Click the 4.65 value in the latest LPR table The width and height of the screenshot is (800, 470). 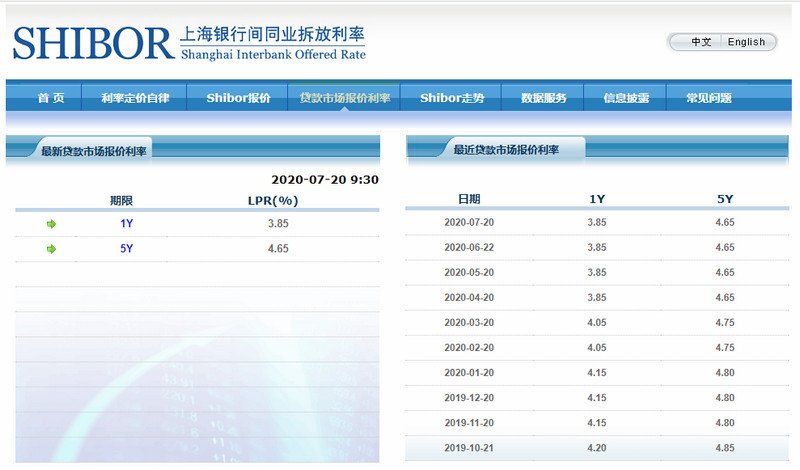click(279, 249)
